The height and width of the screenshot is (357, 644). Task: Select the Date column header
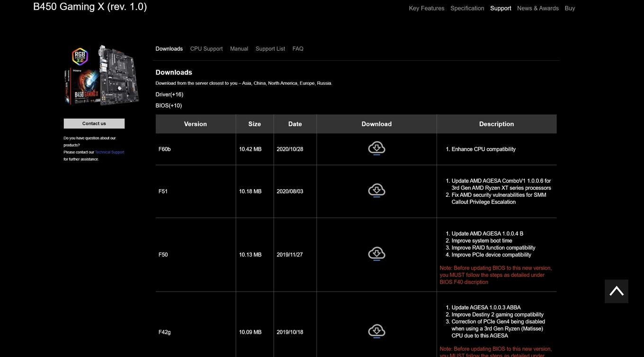click(295, 124)
